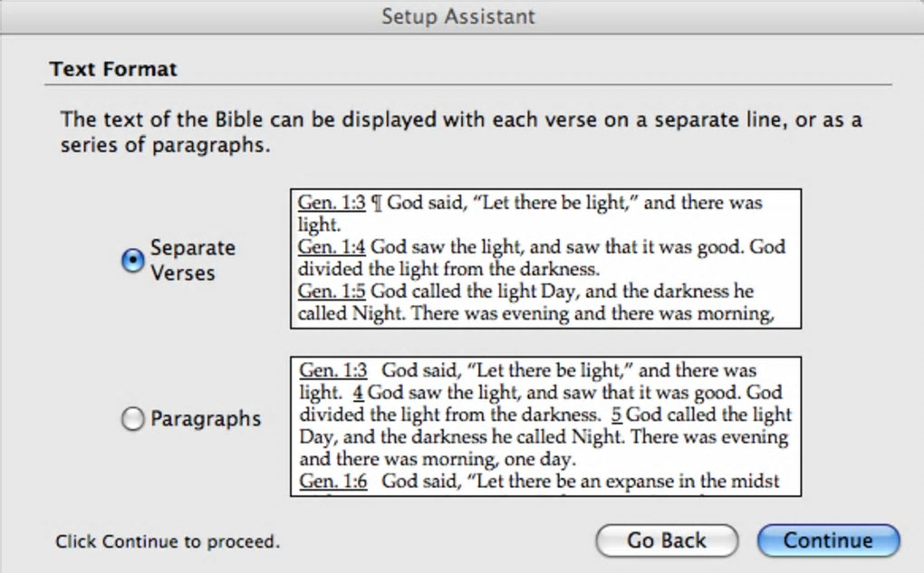This screenshot has height=573, width=924.
Task: Click Gen. 1:6 reference in paragraphs preview
Action: [333, 481]
